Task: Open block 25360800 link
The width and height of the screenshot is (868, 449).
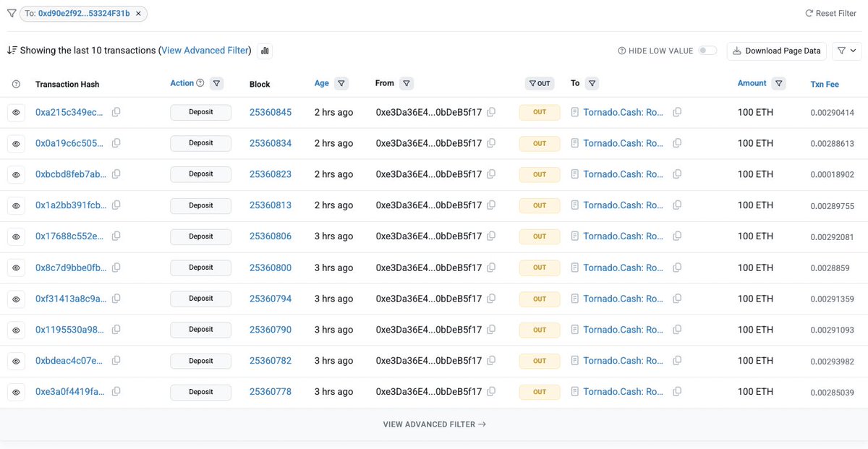Action: pos(271,268)
